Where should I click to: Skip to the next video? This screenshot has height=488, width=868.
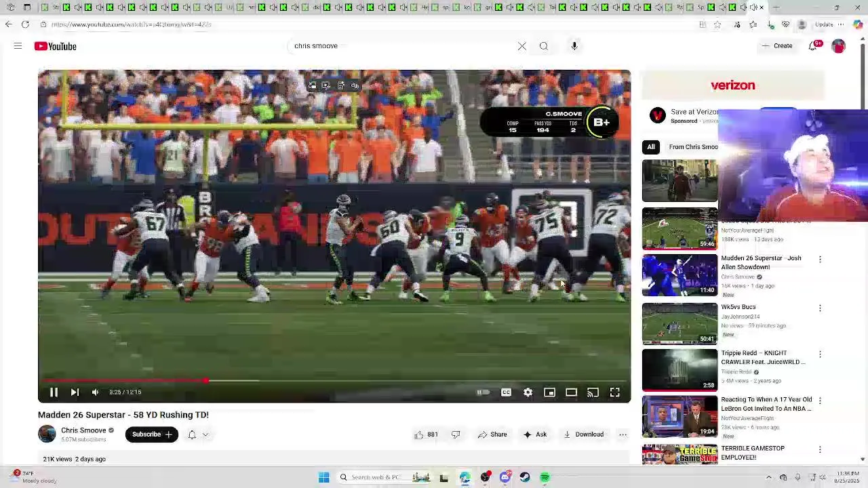pos(75,392)
